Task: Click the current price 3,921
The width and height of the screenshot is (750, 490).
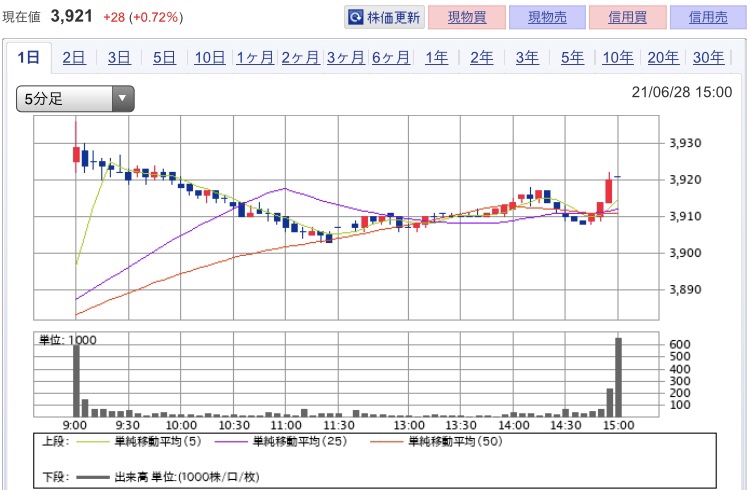Action: pos(71,16)
